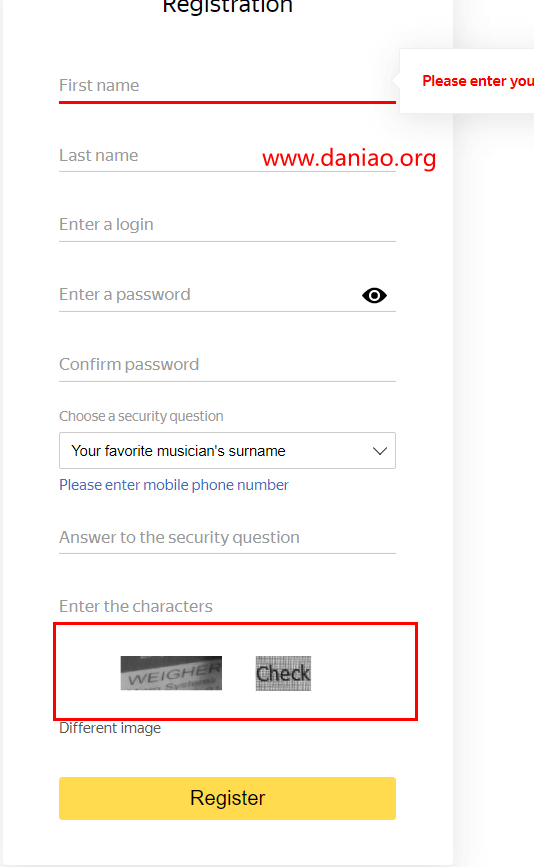Request a 'Different image' captcha
The width and height of the screenshot is (534, 867).
(110, 728)
